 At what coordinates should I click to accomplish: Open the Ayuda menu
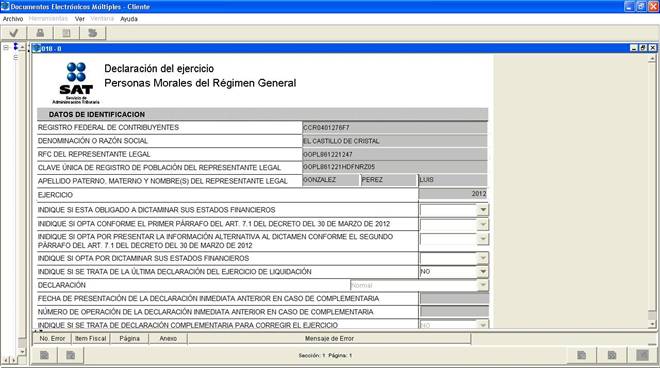pyautogui.click(x=129, y=19)
